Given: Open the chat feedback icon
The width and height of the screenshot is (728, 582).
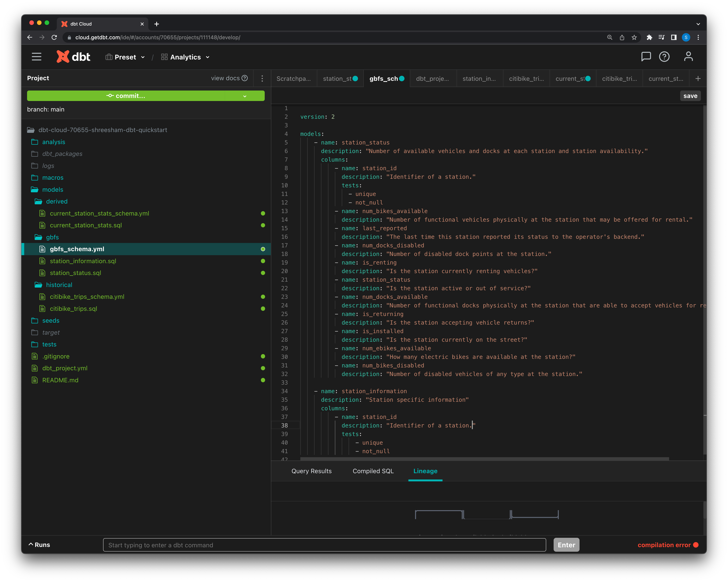Looking at the screenshot, I should 646,56.
